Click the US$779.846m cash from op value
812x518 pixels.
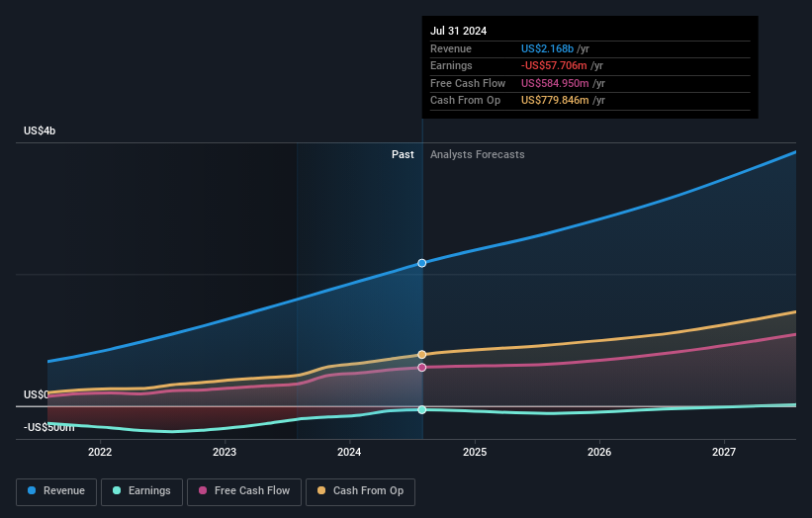[555, 101]
